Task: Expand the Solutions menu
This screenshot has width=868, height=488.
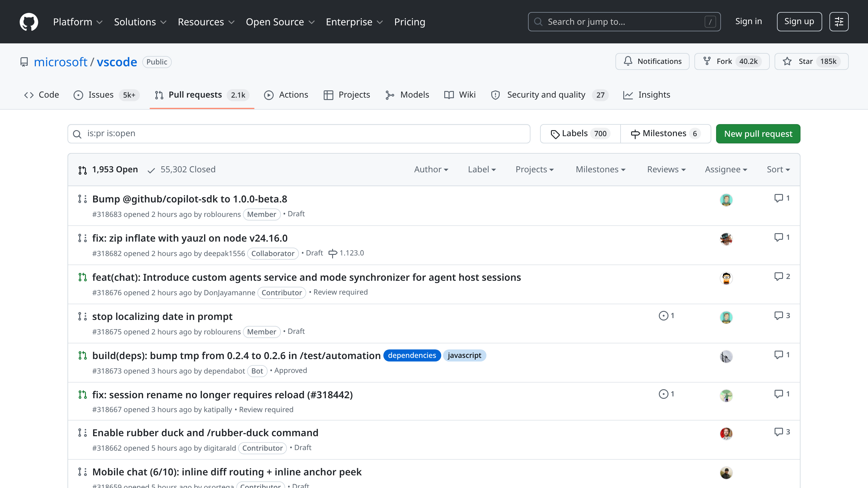Action: coord(140,22)
